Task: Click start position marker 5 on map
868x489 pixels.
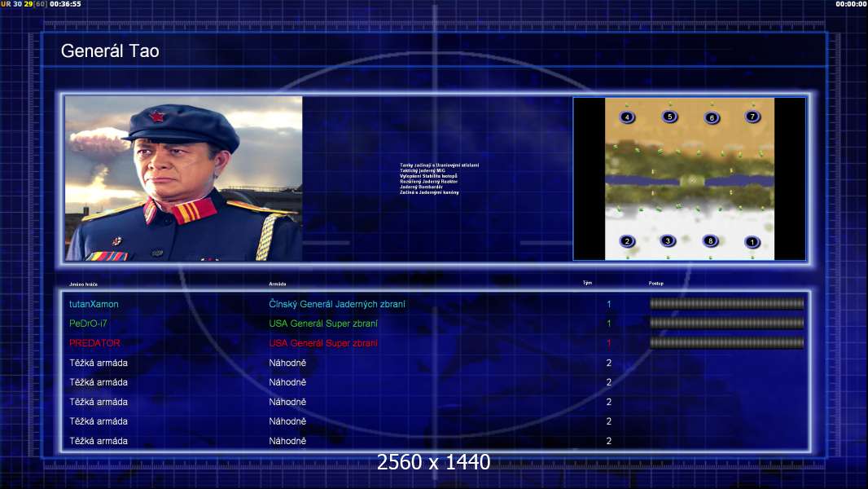Action: (x=670, y=117)
